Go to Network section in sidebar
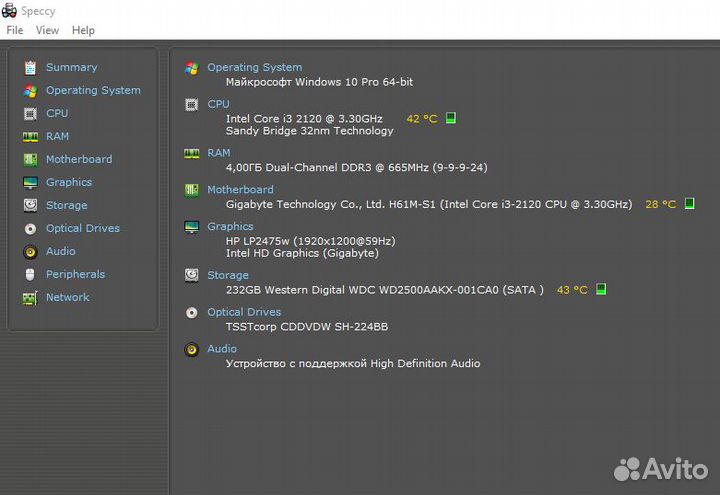 click(68, 297)
